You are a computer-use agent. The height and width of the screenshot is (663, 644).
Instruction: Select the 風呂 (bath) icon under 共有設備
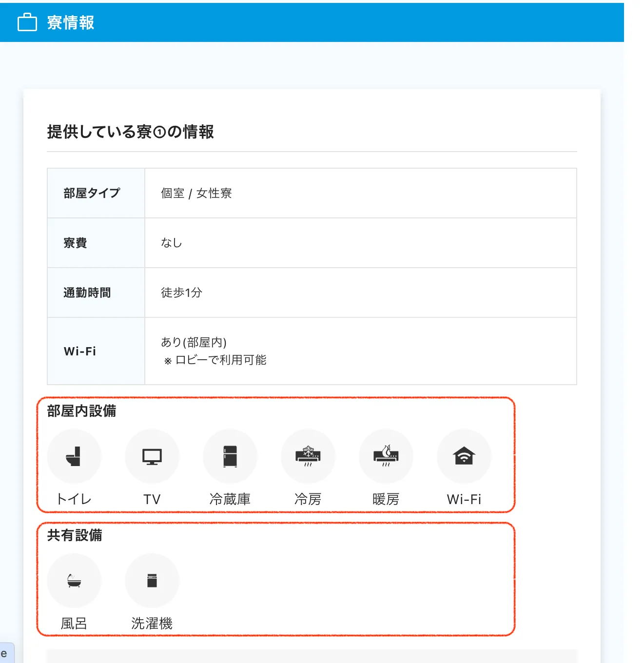(74, 580)
